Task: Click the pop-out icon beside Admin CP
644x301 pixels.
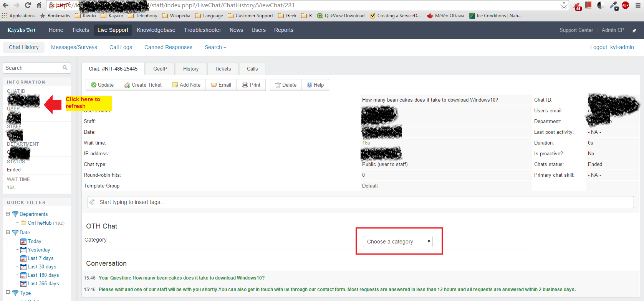Action: (x=634, y=30)
